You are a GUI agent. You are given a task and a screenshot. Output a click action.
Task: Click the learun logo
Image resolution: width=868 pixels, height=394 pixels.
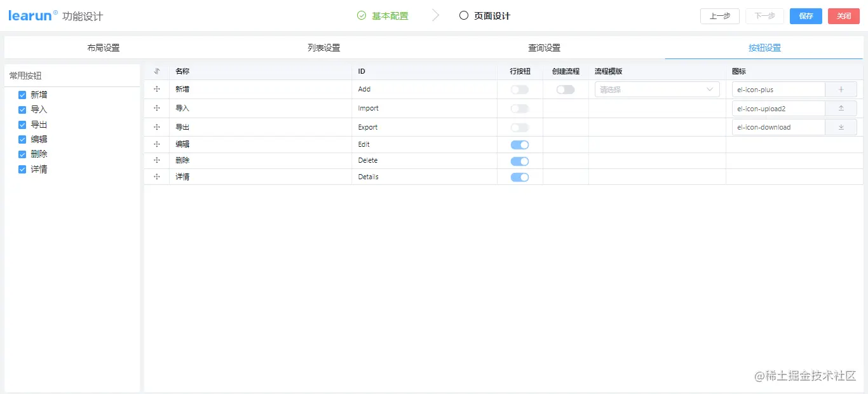(x=33, y=15)
